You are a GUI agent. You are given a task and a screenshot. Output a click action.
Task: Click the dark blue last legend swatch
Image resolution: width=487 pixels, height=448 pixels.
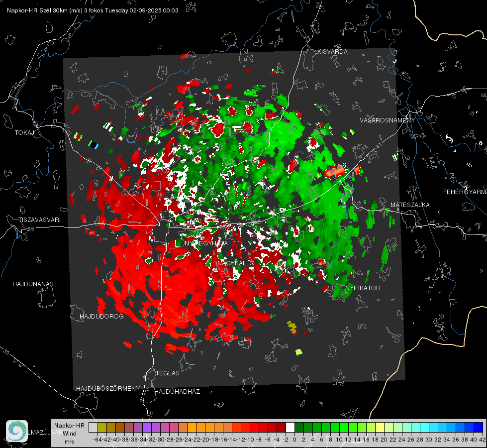(x=479, y=427)
